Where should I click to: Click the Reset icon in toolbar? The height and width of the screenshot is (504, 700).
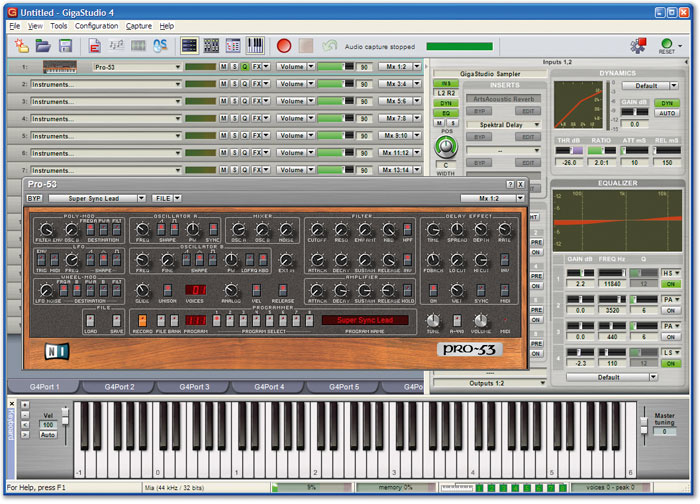pyautogui.click(x=667, y=46)
